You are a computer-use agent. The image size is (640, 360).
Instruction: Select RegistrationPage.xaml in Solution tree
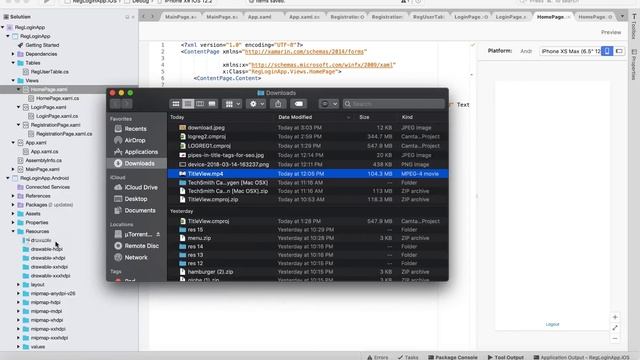[x=55, y=125]
